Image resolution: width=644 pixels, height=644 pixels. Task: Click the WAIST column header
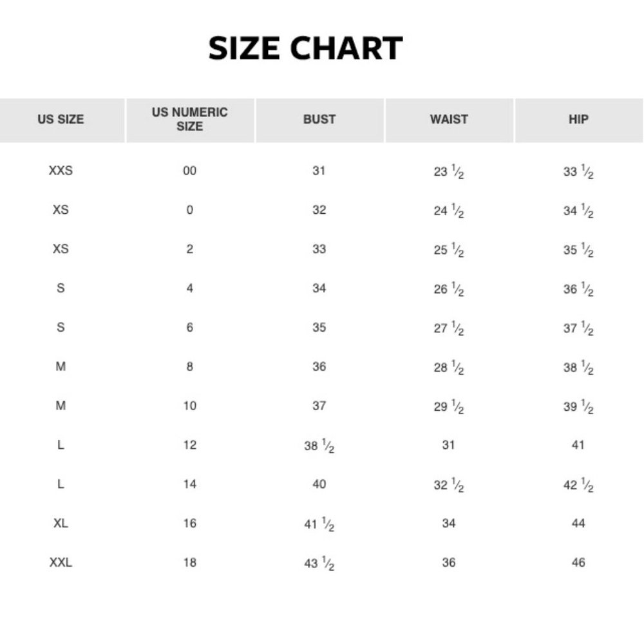449,120
